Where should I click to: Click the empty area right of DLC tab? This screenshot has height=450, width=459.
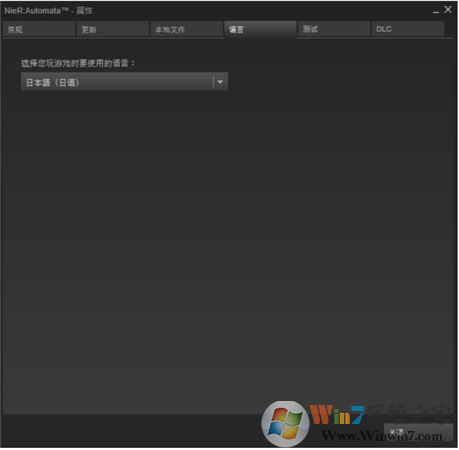(x=449, y=29)
